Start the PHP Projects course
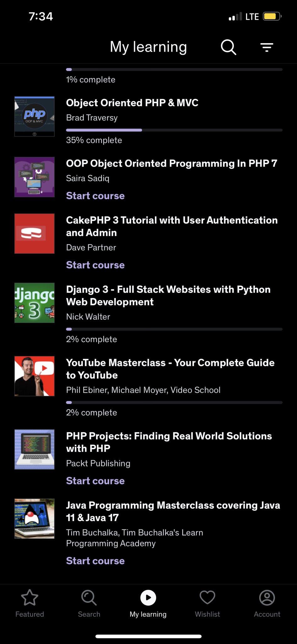The width and height of the screenshot is (297, 644). 95,480
